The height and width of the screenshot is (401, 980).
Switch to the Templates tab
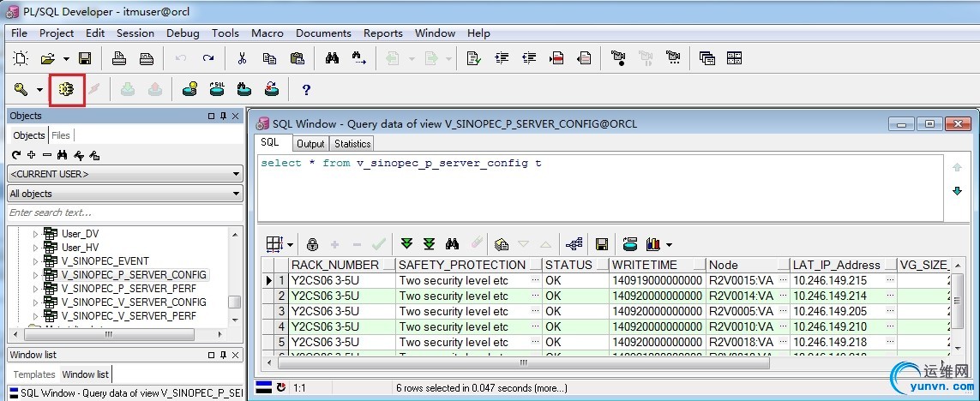pyautogui.click(x=34, y=374)
